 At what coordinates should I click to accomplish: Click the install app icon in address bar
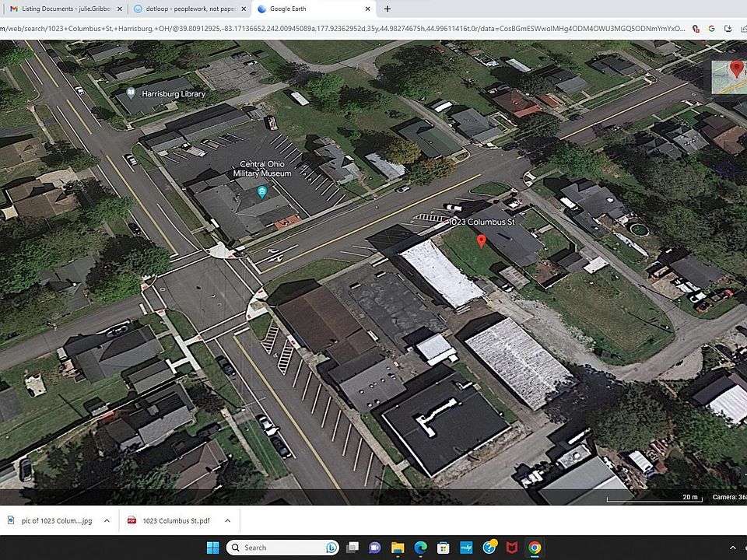[728, 29]
